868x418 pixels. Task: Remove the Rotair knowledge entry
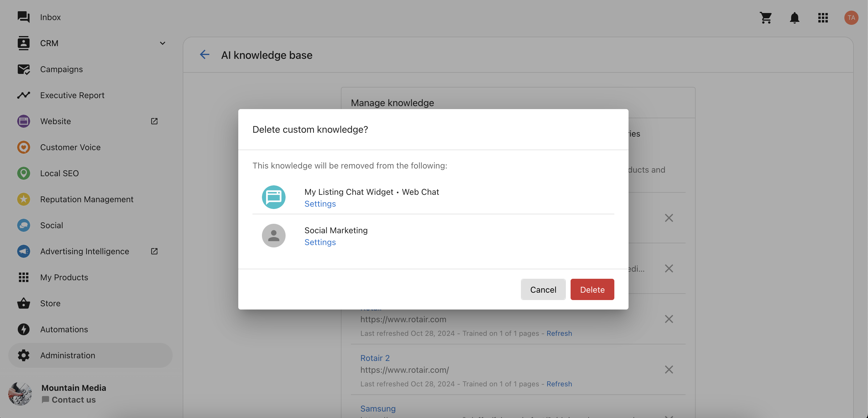pos(669,319)
